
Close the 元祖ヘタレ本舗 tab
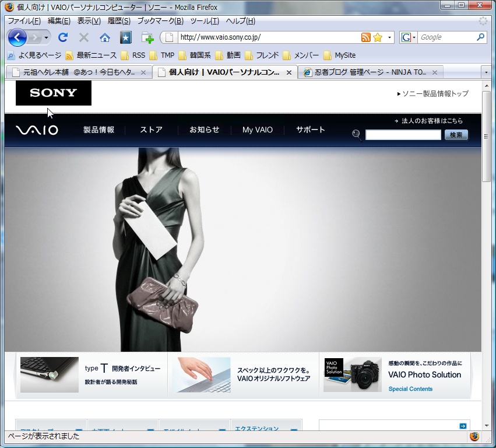[x=143, y=72]
